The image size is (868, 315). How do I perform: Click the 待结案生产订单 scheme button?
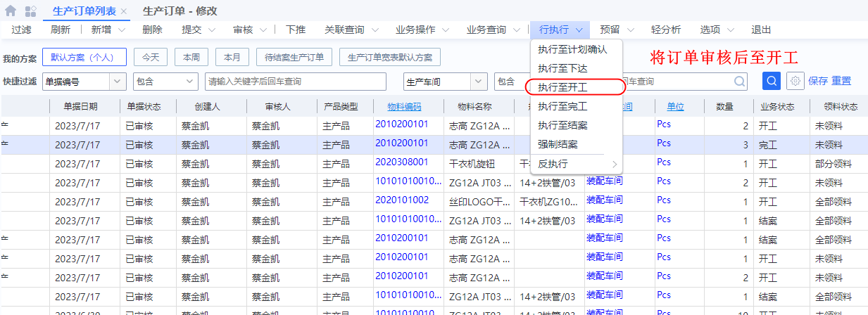pos(294,57)
